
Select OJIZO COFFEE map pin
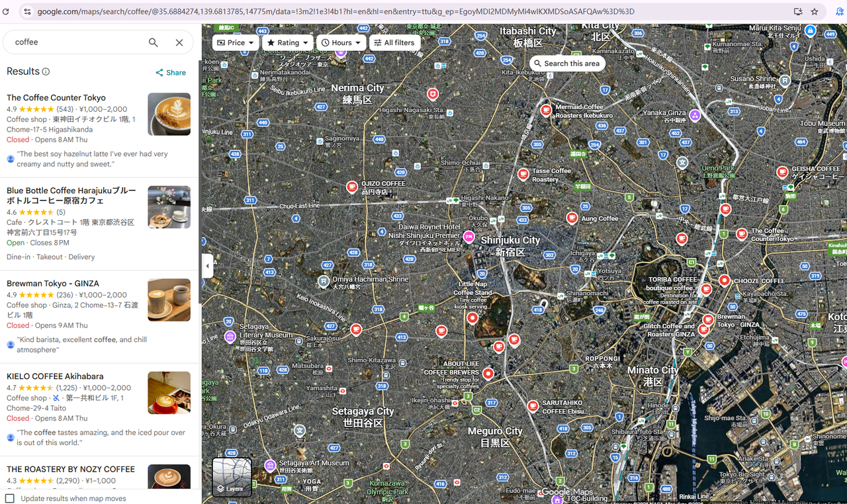[352, 187]
